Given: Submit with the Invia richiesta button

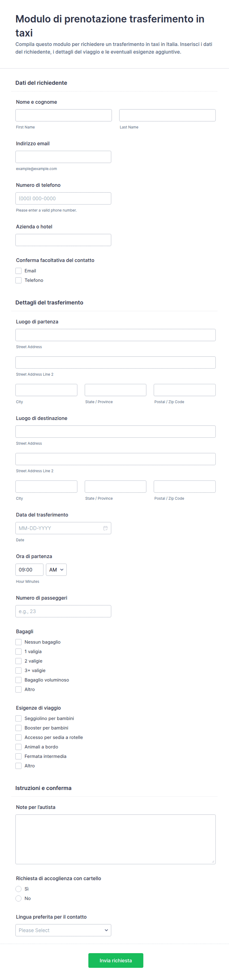Looking at the screenshot, I should pyautogui.click(x=116, y=960).
